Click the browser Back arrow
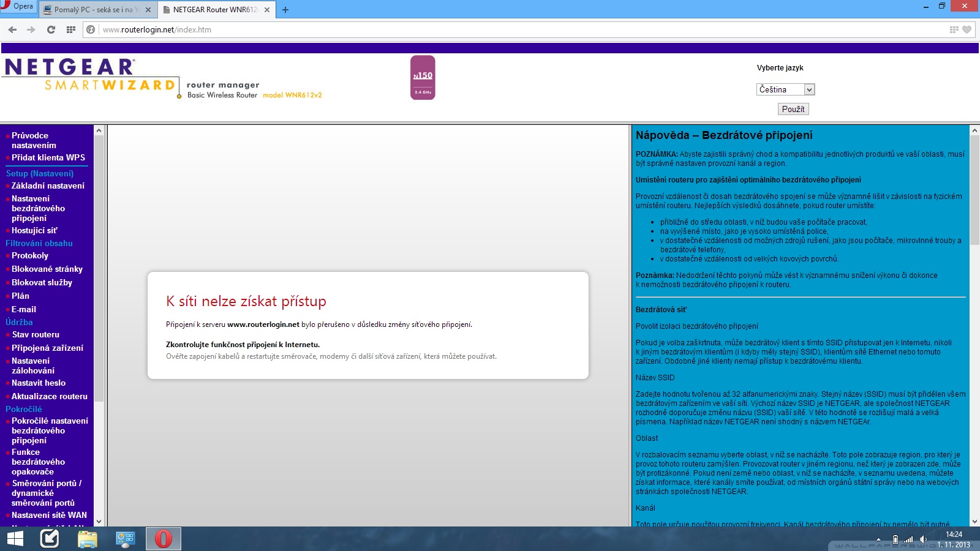Screen dimensions: 980x551 tap(12, 29)
